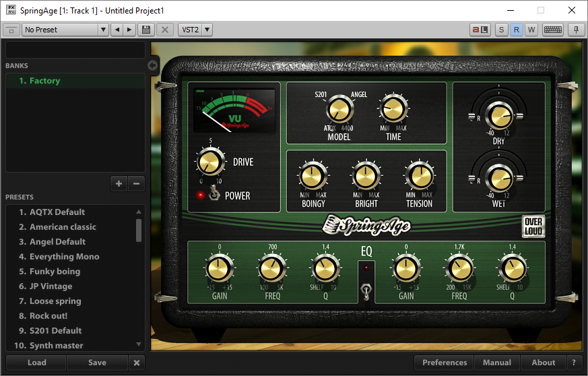The width and height of the screenshot is (588, 376).
Task: Click the DRY level knob
Action: [499, 116]
